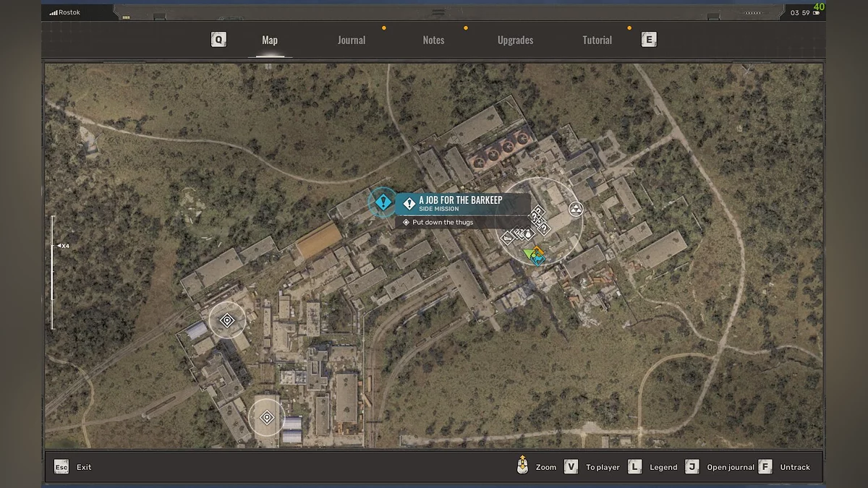
Task: Click the 03 59 in-game clock
Action: pos(800,13)
